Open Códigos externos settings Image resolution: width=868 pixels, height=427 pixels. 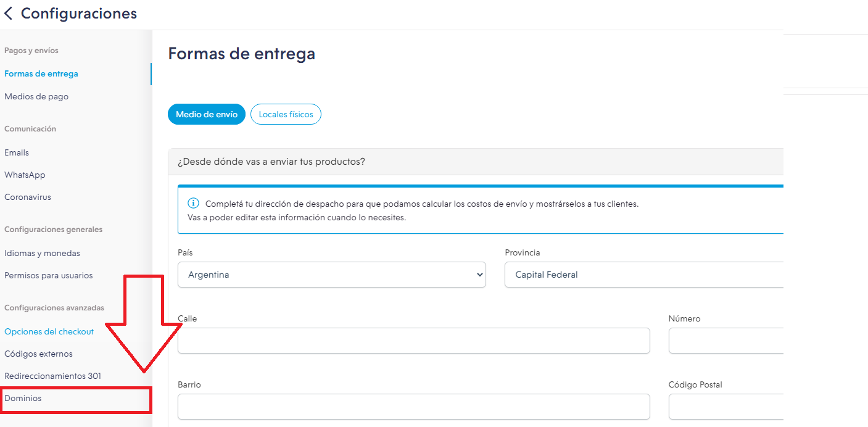click(38, 354)
